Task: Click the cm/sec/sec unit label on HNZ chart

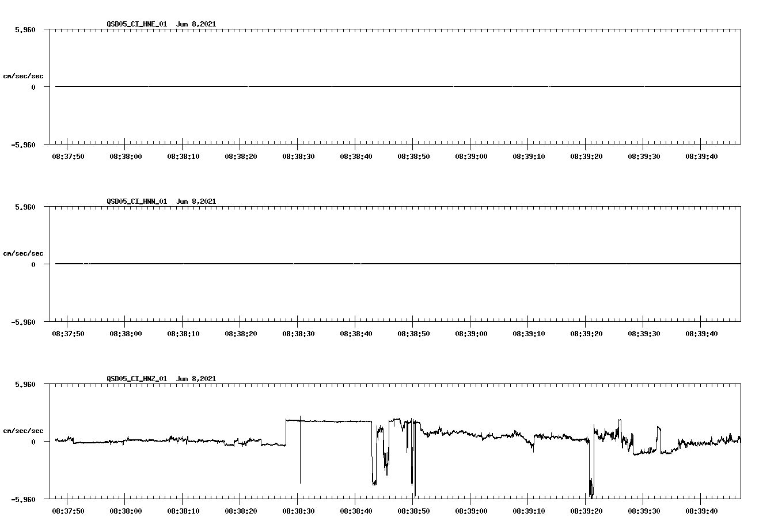Action: 23,431
